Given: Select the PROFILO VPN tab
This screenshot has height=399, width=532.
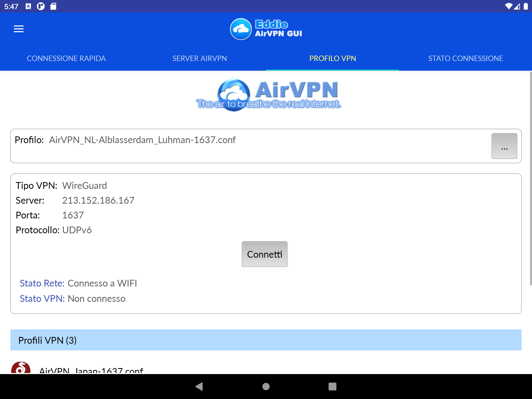Looking at the screenshot, I should (x=332, y=58).
